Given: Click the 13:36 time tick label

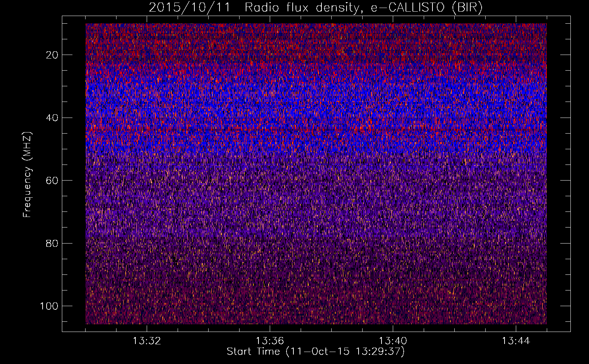Looking at the screenshot, I should 270,341.
